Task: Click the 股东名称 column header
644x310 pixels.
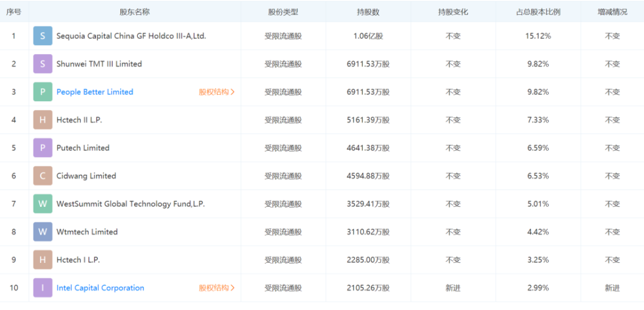Action: coord(135,12)
